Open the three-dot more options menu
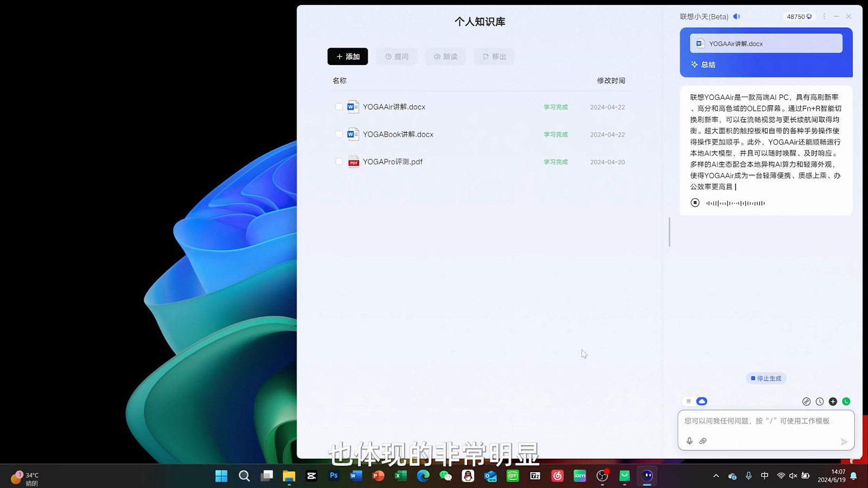The height and width of the screenshot is (488, 868). (824, 16)
